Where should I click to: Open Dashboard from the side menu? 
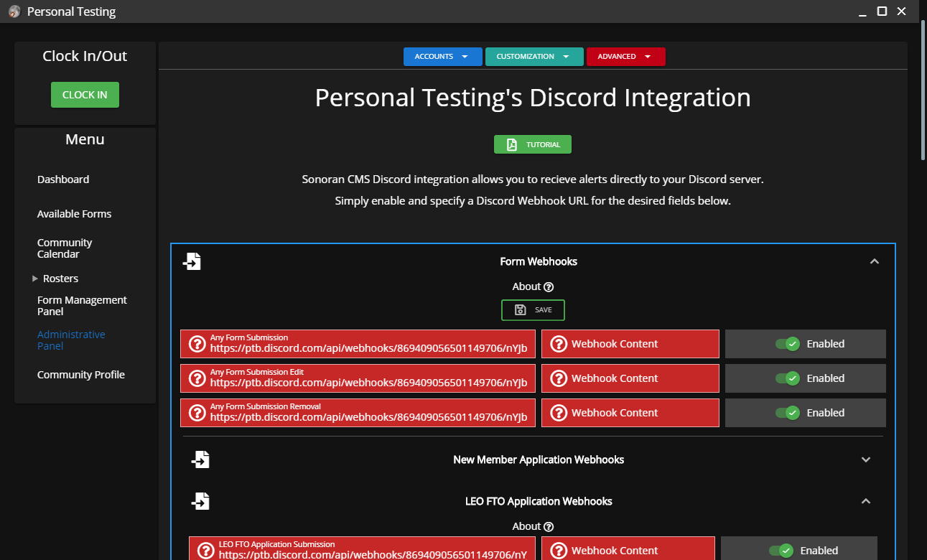point(63,179)
